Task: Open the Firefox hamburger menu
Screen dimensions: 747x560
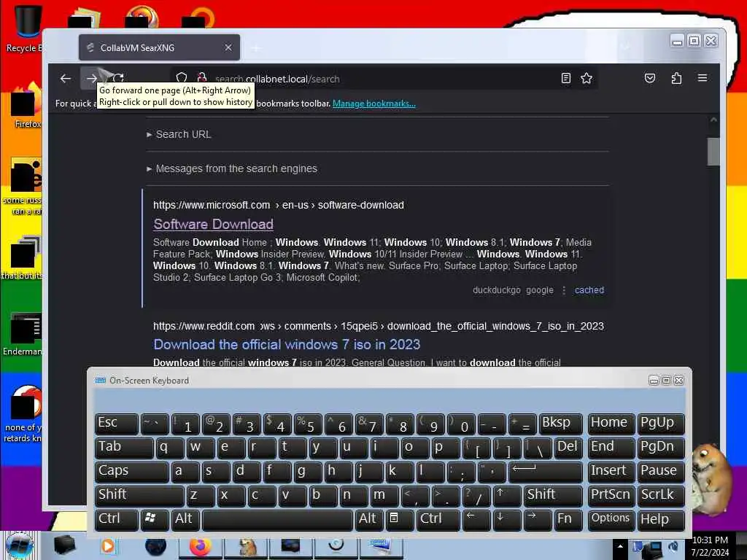Action: pos(703,78)
